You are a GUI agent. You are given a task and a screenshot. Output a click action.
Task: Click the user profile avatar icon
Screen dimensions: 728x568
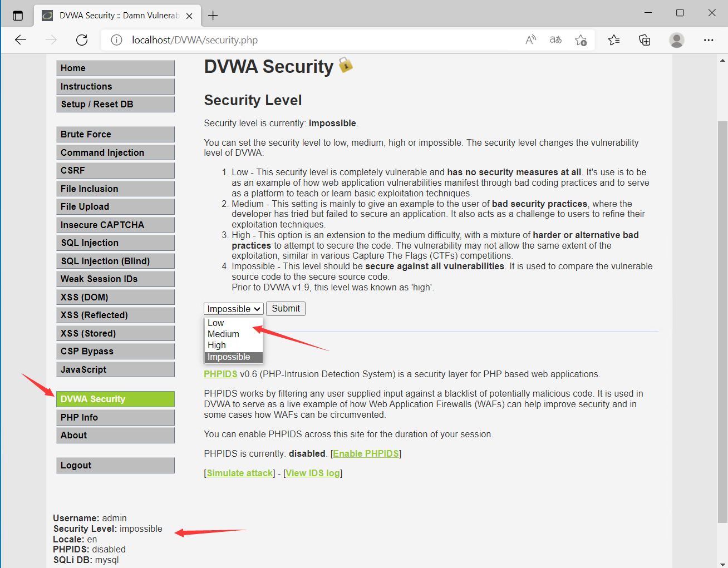pos(677,40)
